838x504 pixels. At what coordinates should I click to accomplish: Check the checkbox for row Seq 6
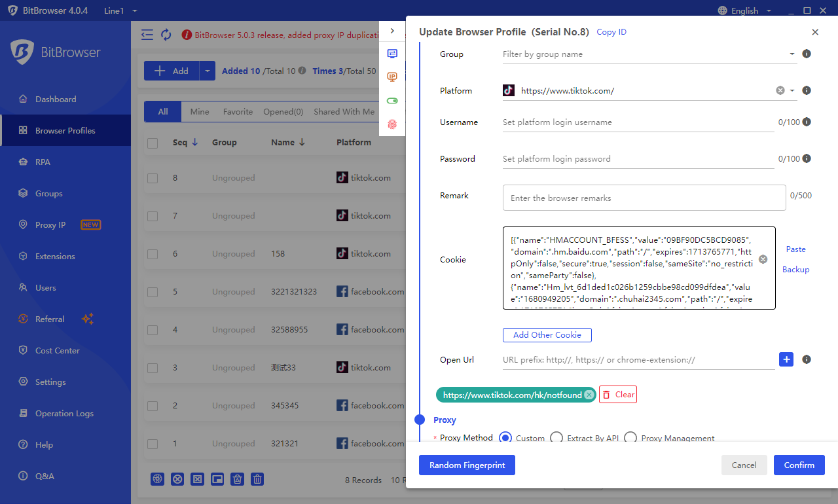(153, 254)
